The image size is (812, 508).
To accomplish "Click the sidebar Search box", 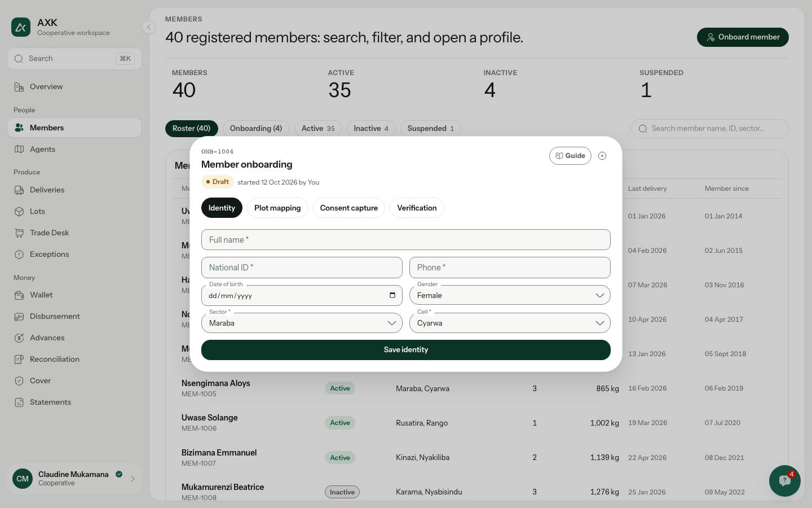I will coord(74,59).
